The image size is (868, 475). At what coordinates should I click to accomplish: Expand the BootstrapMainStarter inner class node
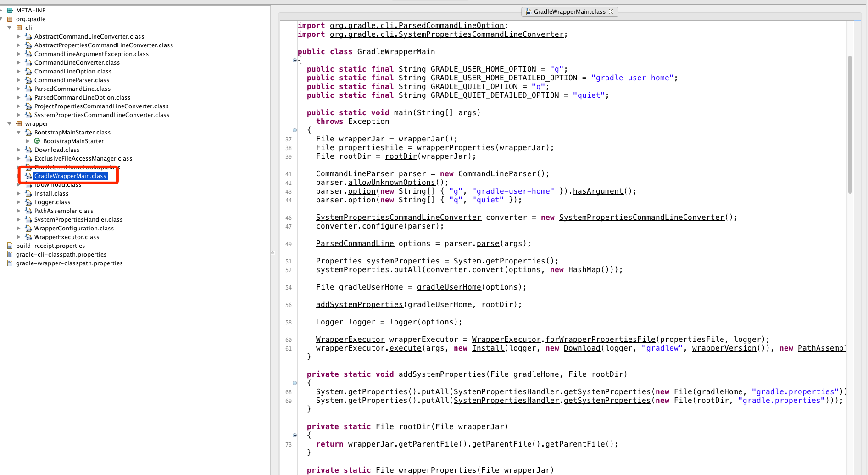pos(28,141)
